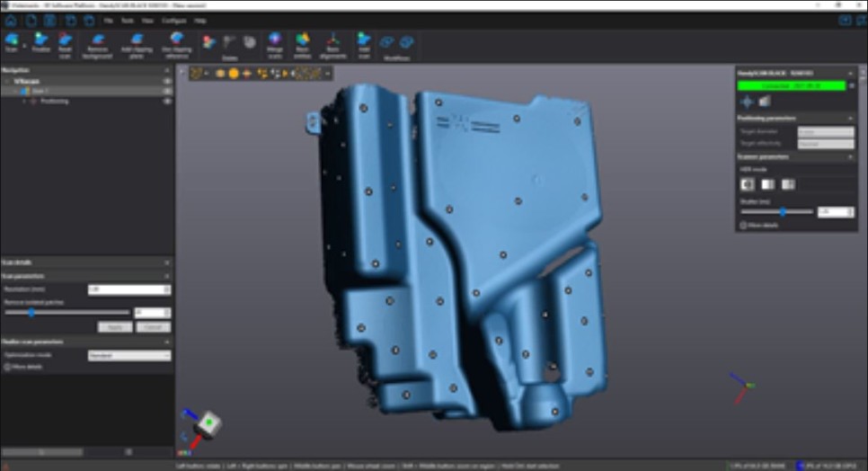Open the Home icon in top bar
This screenshot has height=471, width=868.
coord(10,20)
